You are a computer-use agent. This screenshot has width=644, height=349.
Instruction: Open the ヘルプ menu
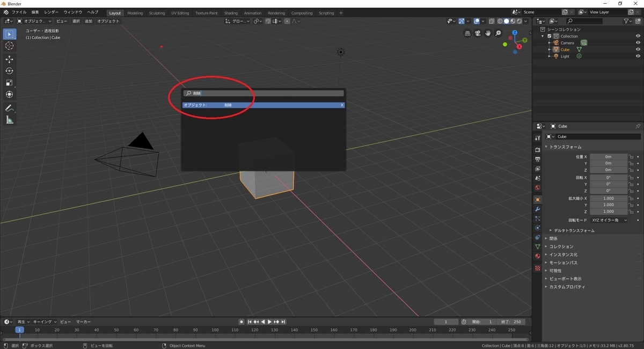tap(92, 12)
